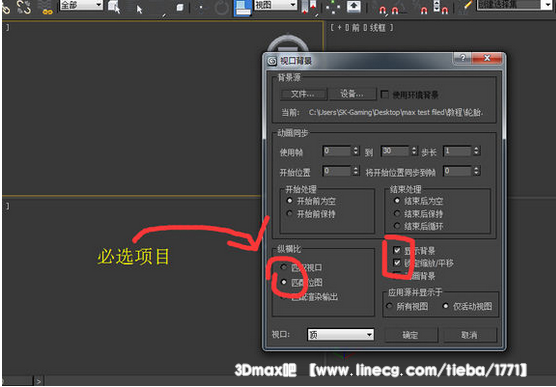
Task: Activate the Select and Manipulate icon
Action: [x=333, y=7]
